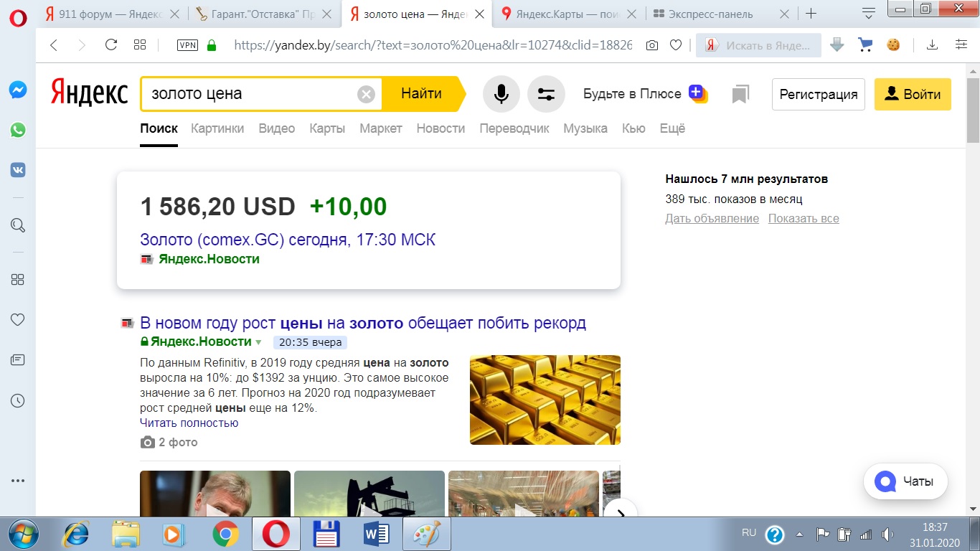Open Google Chrome from the taskbar
The image size is (980, 551).
tap(226, 534)
